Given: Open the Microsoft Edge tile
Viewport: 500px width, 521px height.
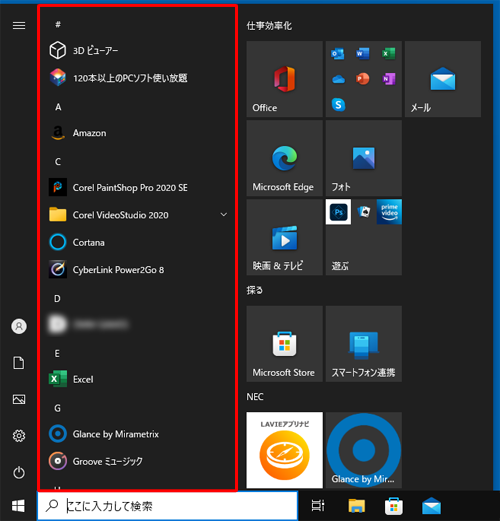Looking at the screenshot, I should click(x=284, y=158).
